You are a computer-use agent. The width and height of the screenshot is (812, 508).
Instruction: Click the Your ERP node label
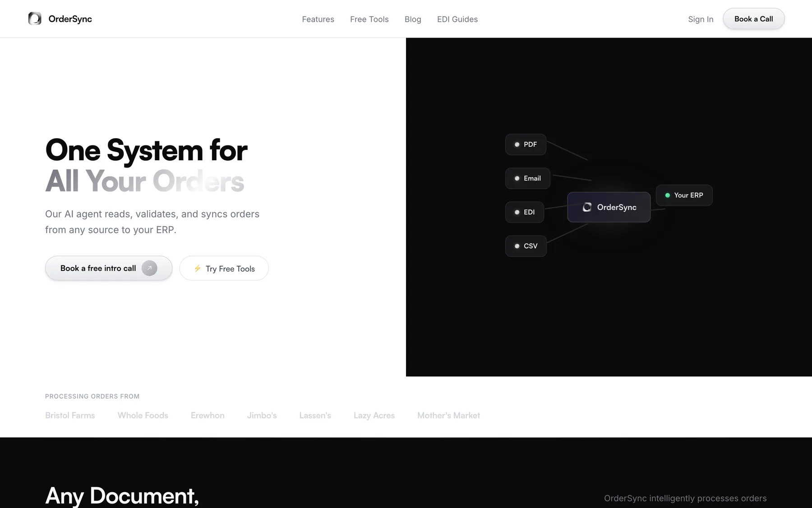[x=688, y=195]
